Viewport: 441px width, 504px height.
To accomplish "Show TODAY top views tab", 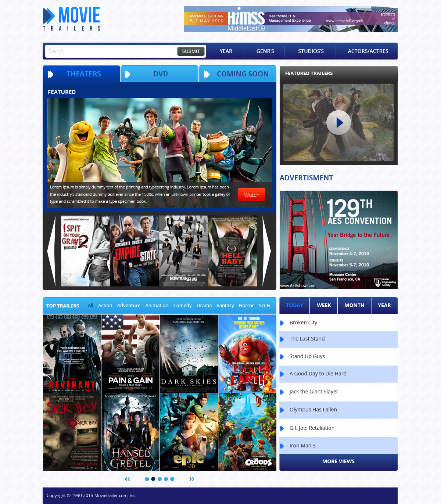I will click(295, 306).
